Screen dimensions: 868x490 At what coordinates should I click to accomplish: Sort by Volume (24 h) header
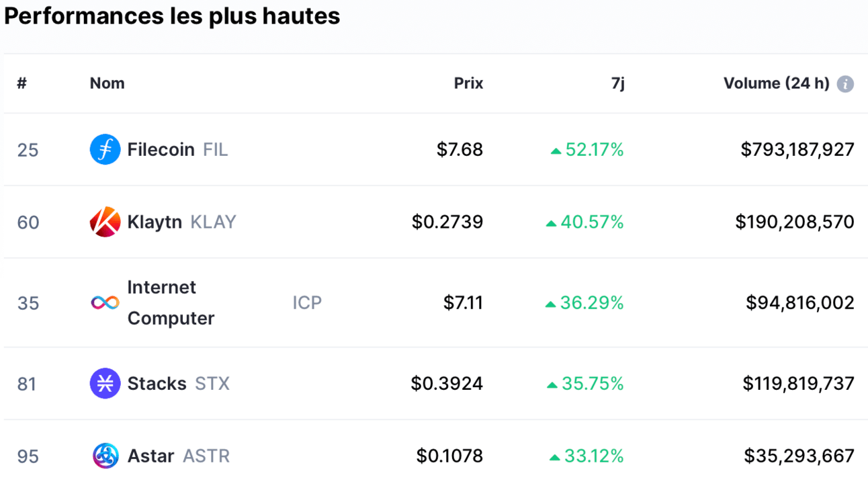(x=776, y=83)
